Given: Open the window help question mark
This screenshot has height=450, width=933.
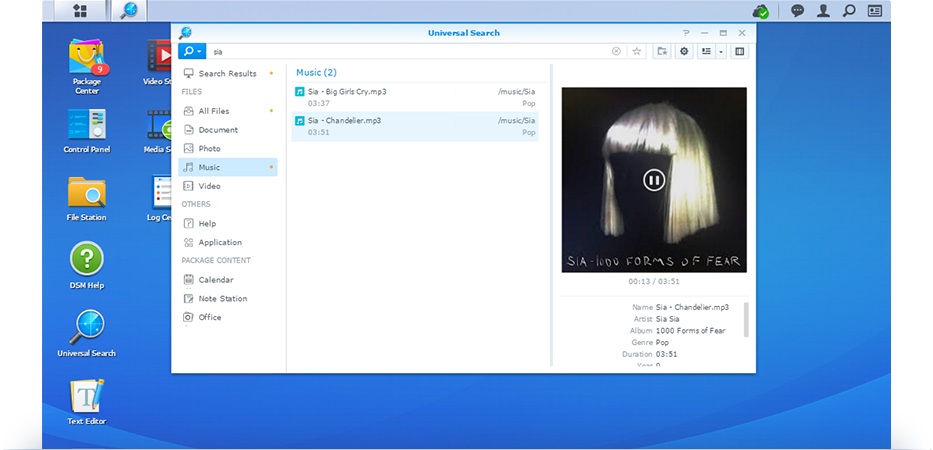Looking at the screenshot, I should pyautogui.click(x=686, y=33).
